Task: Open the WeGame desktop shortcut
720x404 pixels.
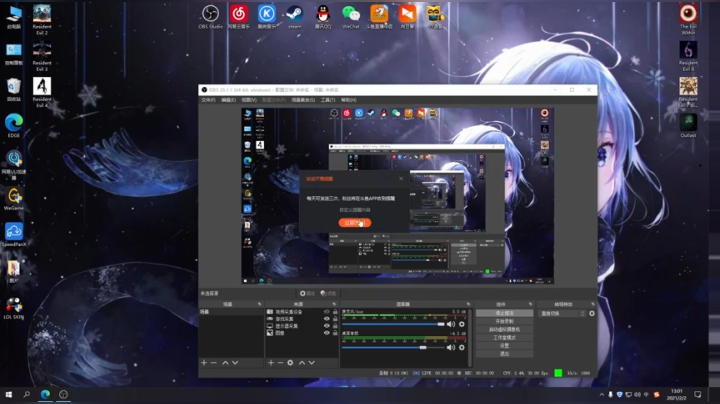Action: click(14, 198)
